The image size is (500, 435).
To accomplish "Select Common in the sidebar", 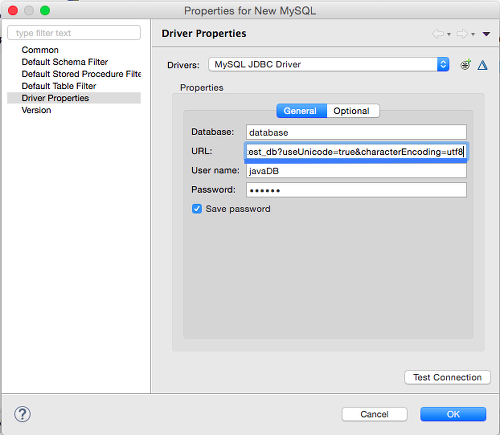I will click(x=40, y=50).
